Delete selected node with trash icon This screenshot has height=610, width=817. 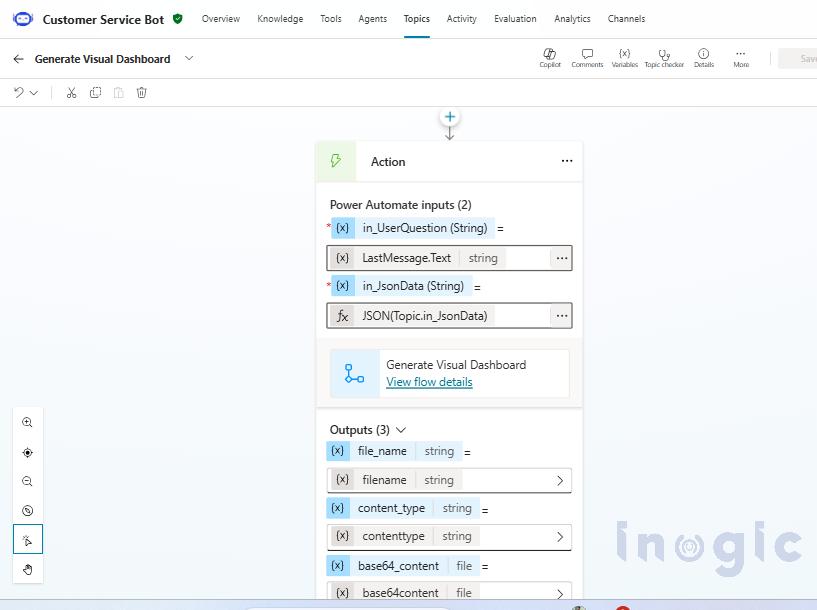pyautogui.click(x=142, y=93)
